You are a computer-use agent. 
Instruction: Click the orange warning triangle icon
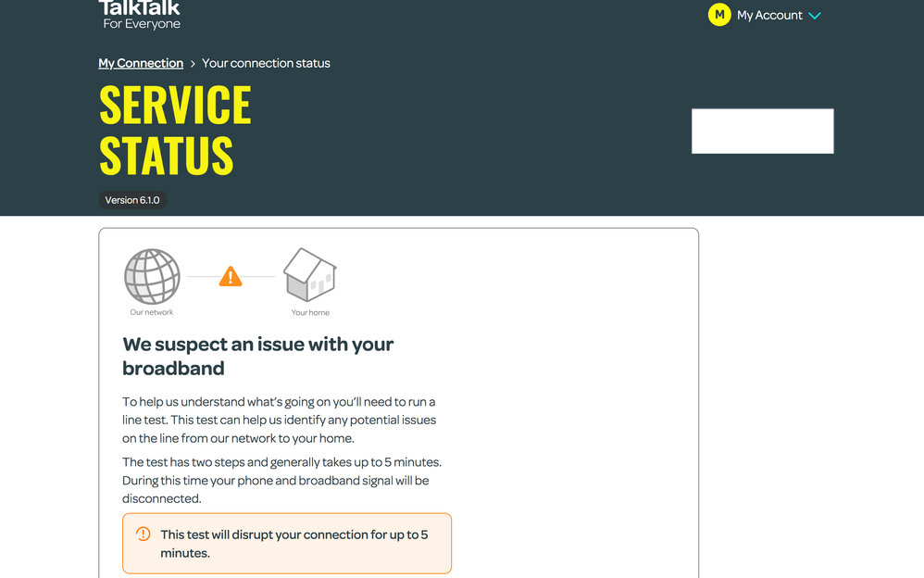click(x=231, y=276)
